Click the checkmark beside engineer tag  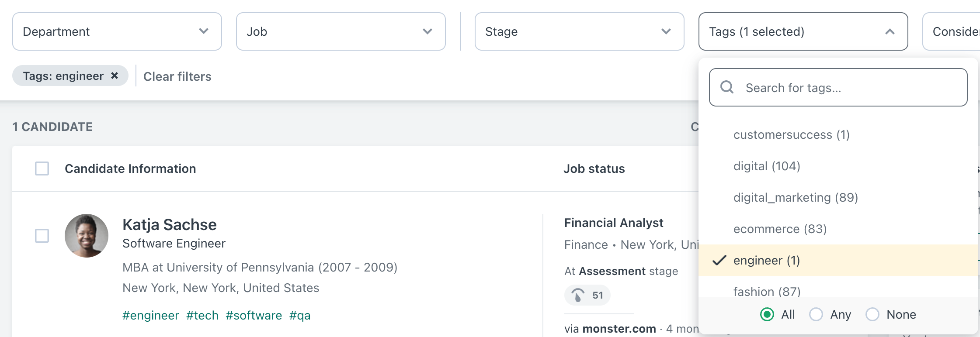(719, 260)
